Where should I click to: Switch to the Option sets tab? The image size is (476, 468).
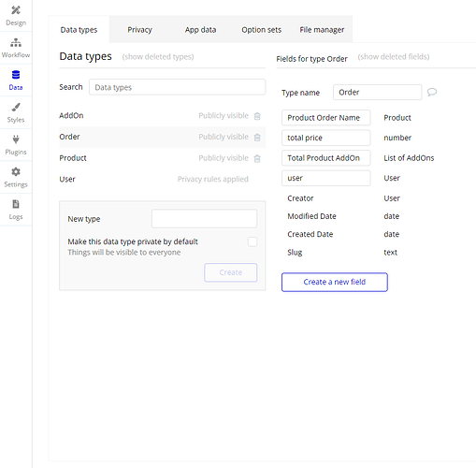pyautogui.click(x=261, y=30)
